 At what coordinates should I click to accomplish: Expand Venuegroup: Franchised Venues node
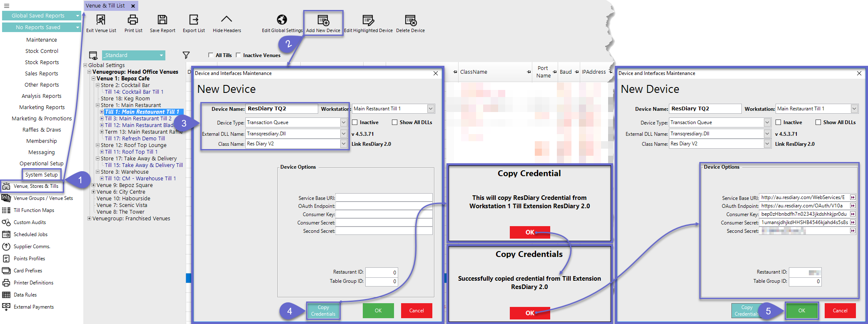click(x=89, y=219)
